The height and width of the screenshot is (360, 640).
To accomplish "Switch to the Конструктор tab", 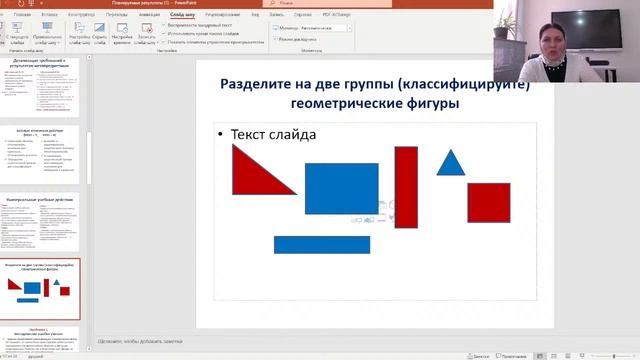I will (81, 15).
